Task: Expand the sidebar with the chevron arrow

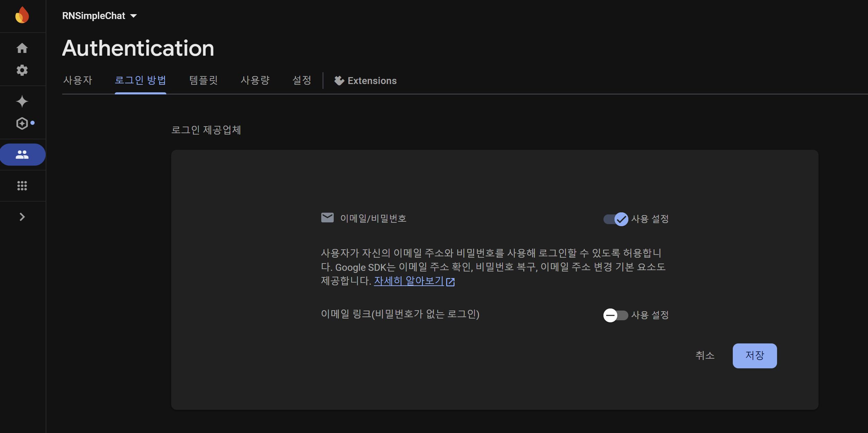Action: click(x=22, y=217)
